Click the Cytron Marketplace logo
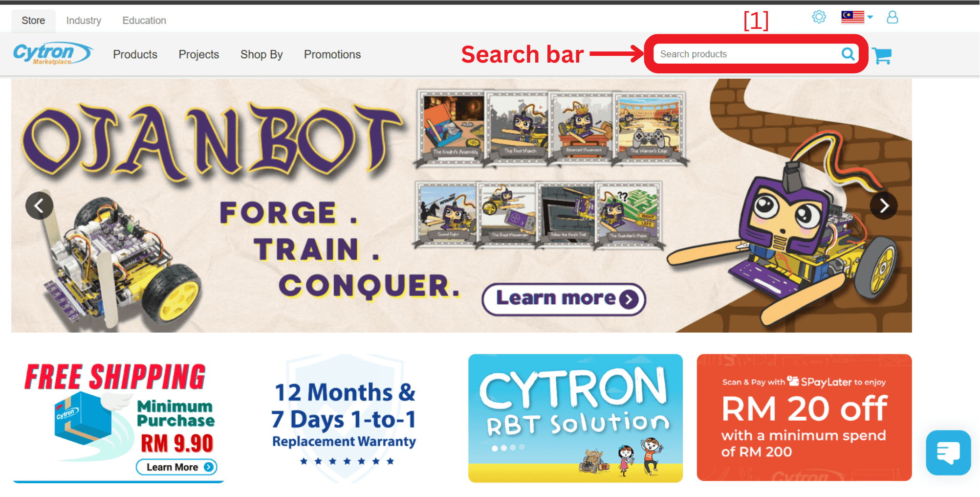Viewport: 980px width, 497px height. point(53,53)
